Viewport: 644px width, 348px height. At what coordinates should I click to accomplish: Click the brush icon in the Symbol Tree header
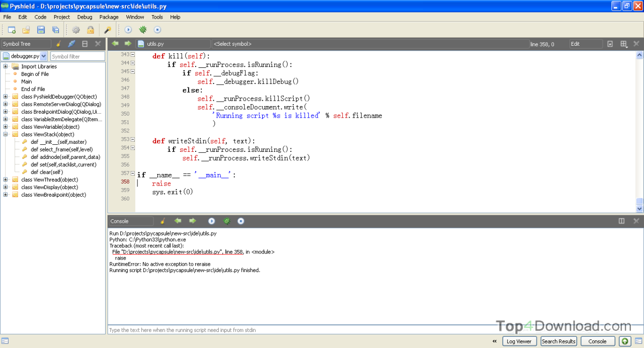click(58, 44)
